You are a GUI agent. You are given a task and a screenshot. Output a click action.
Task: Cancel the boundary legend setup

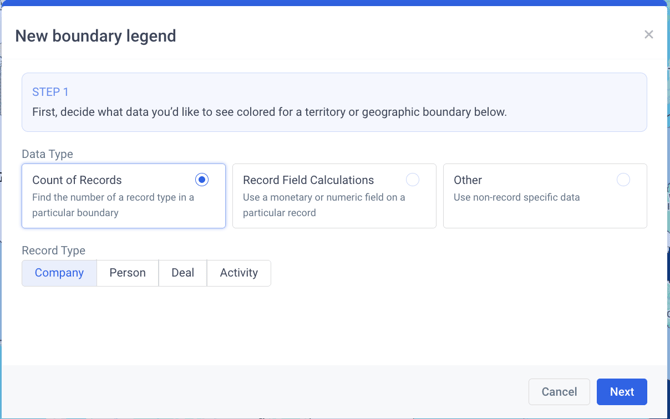click(x=558, y=392)
